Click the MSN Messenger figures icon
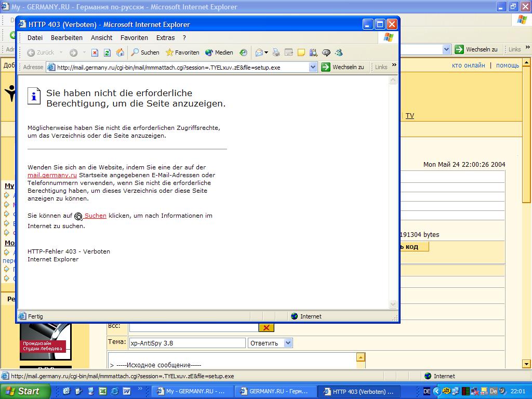The height and width of the screenshot is (399, 532). 339,52
